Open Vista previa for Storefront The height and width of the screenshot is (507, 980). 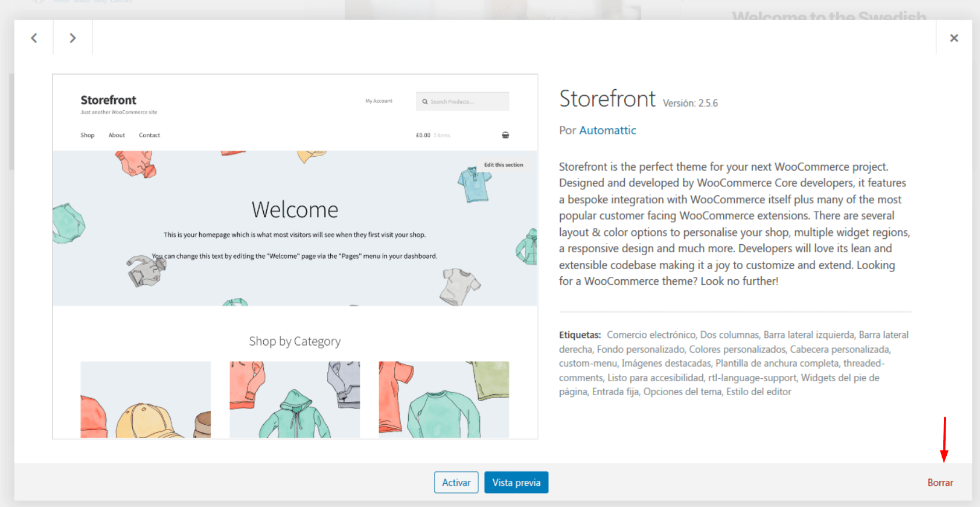[516, 483]
